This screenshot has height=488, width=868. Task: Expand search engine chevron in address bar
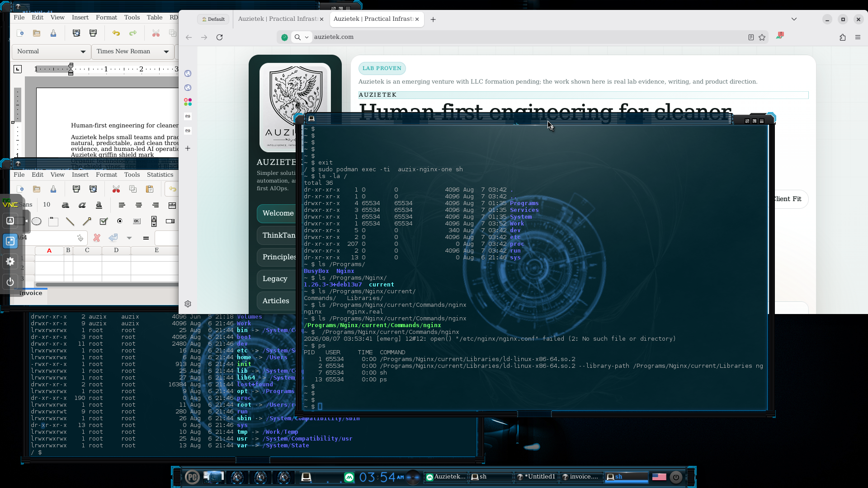pyautogui.click(x=307, y=37)
